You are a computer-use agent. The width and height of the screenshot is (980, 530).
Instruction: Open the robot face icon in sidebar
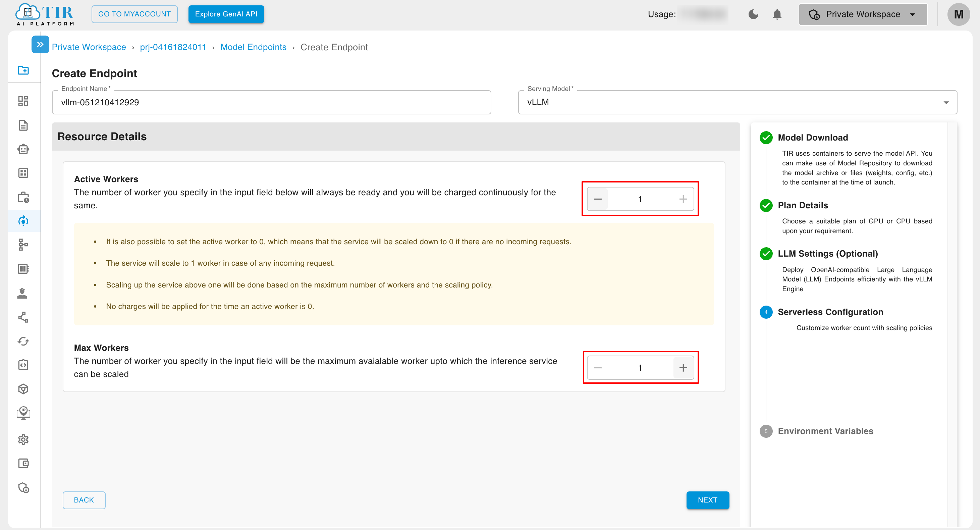pyautogui.click(x=23, y=149)
